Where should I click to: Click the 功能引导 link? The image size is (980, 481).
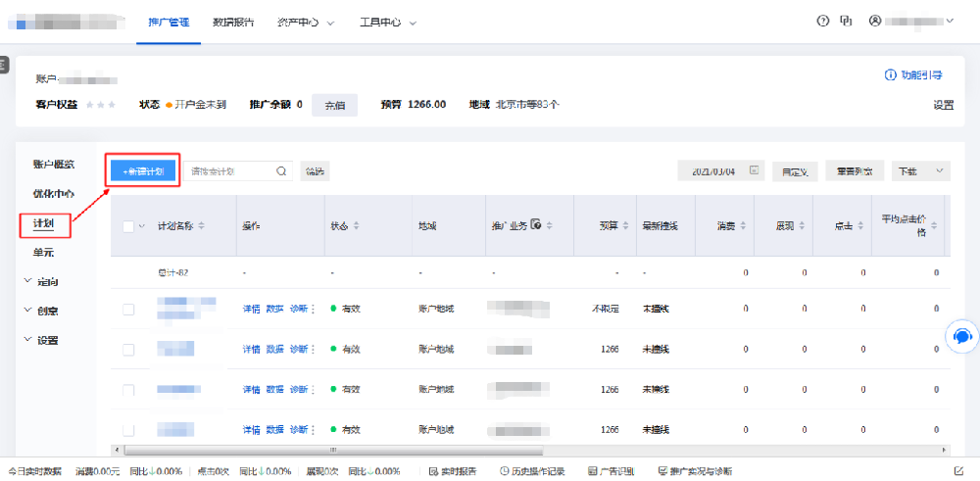(x=914, y=75)
